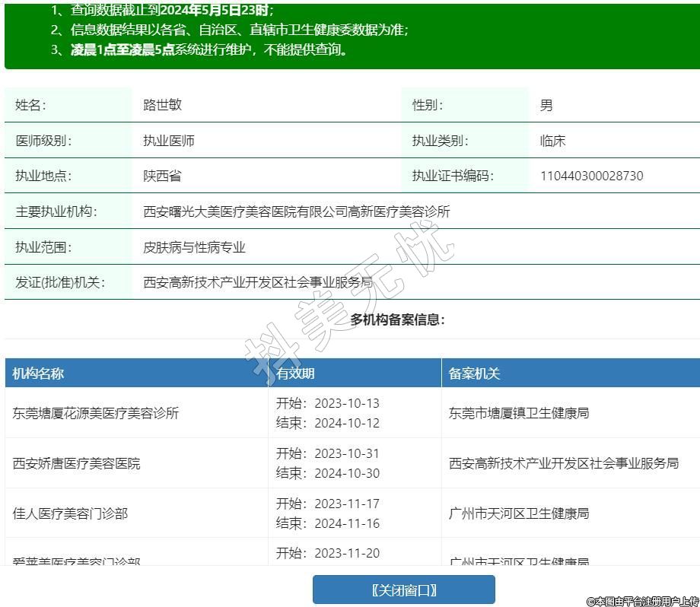
Task: Click the 机构名称 column header
Action: point(38,373)
